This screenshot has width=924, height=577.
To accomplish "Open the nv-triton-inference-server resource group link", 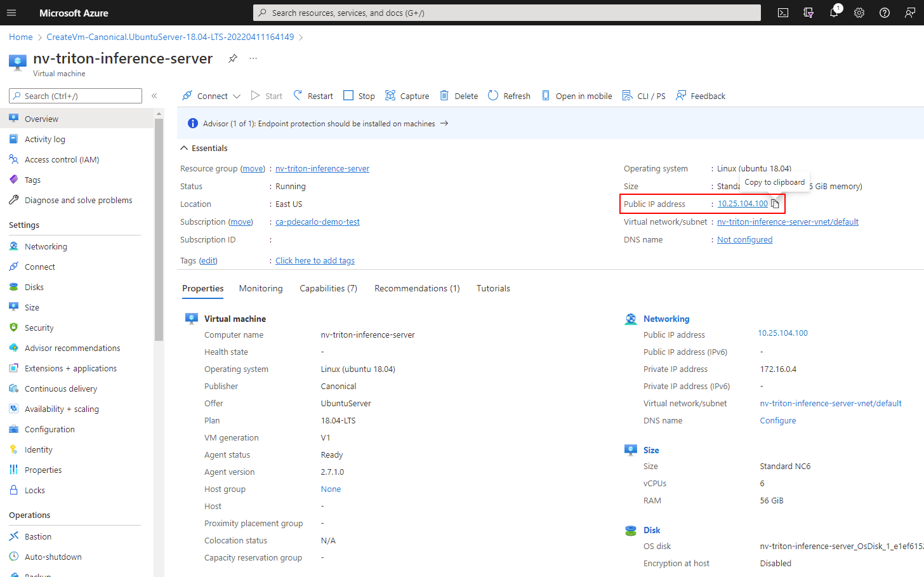I will 322,168.
